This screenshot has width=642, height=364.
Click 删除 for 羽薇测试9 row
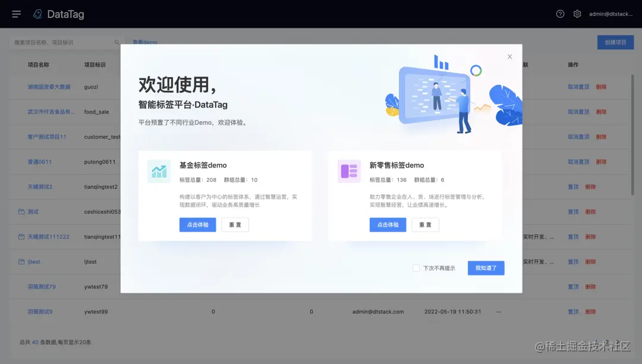[x=590, y=312]
